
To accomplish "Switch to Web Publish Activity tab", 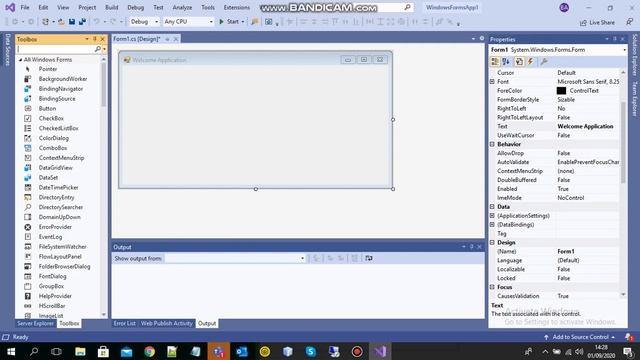I will pyautogui.click(x=167, y=323).
